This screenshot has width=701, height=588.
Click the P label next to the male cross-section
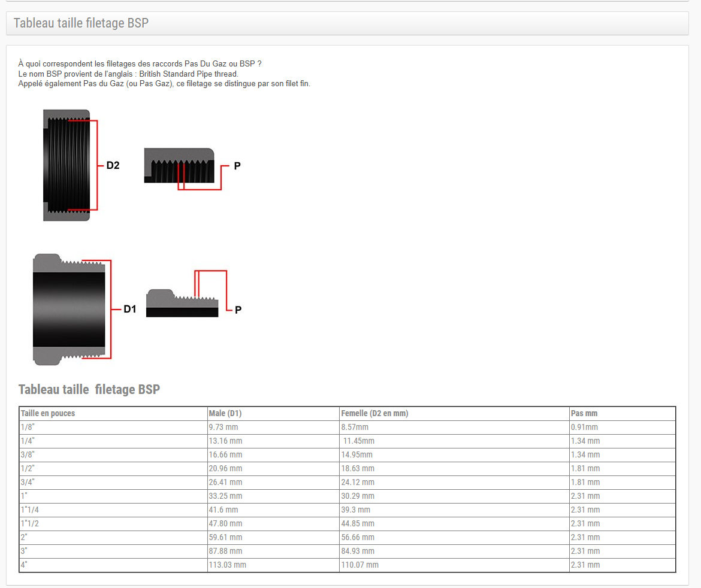pyautogui.click(x=238, y=310)
